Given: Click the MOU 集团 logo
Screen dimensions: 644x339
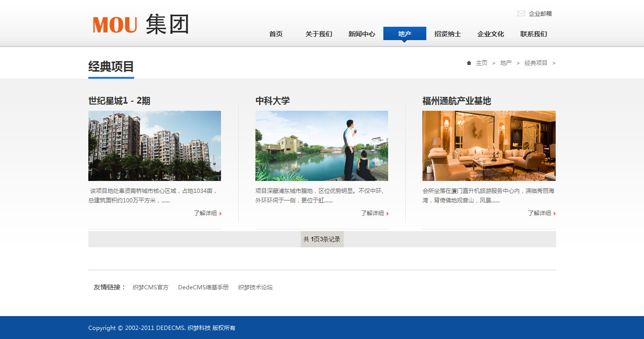Looking at the screenshot, I should (141, 24).
